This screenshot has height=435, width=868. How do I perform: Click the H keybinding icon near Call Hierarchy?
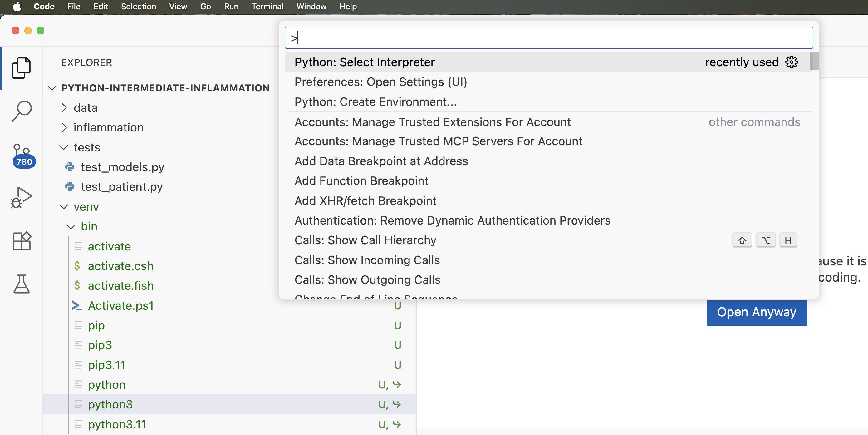pos(788,240)
